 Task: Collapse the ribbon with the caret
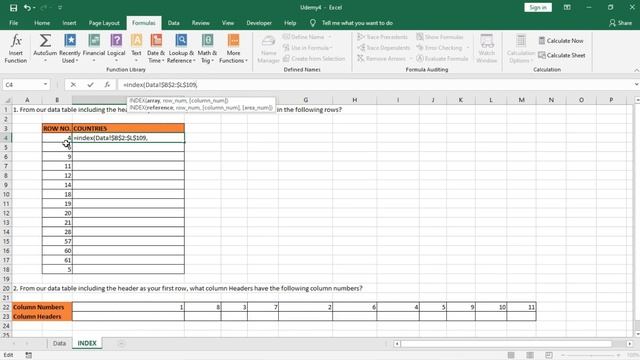(636, 70)
